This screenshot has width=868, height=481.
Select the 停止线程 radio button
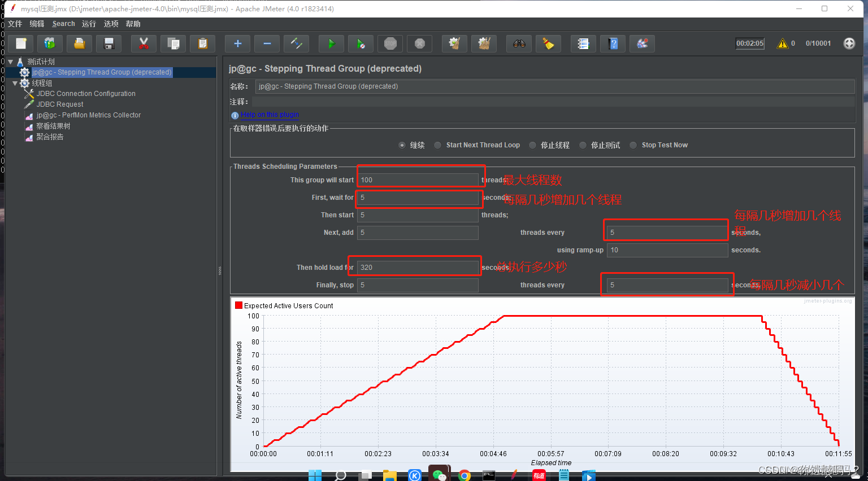(532, 145)
